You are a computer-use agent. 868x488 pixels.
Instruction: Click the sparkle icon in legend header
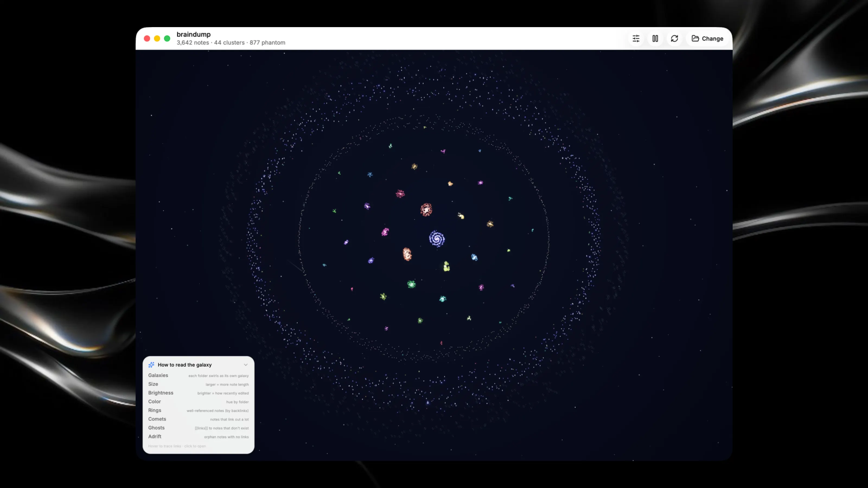[x=151, y=365]
